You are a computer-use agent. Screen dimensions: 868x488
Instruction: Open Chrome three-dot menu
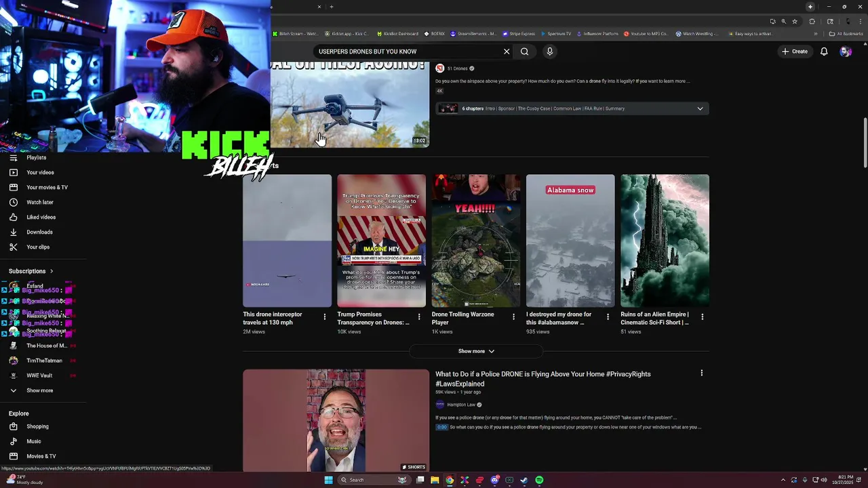pos(861,21)
